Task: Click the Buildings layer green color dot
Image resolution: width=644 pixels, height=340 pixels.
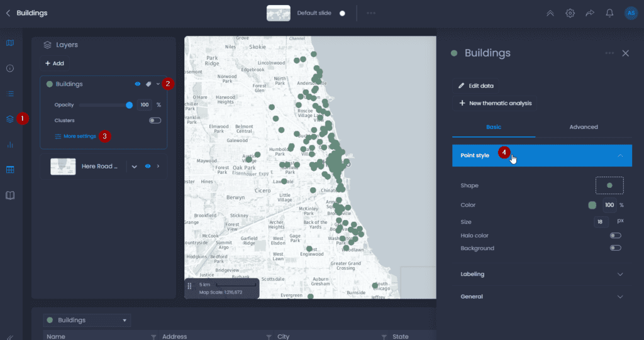Action: (50, 84)
